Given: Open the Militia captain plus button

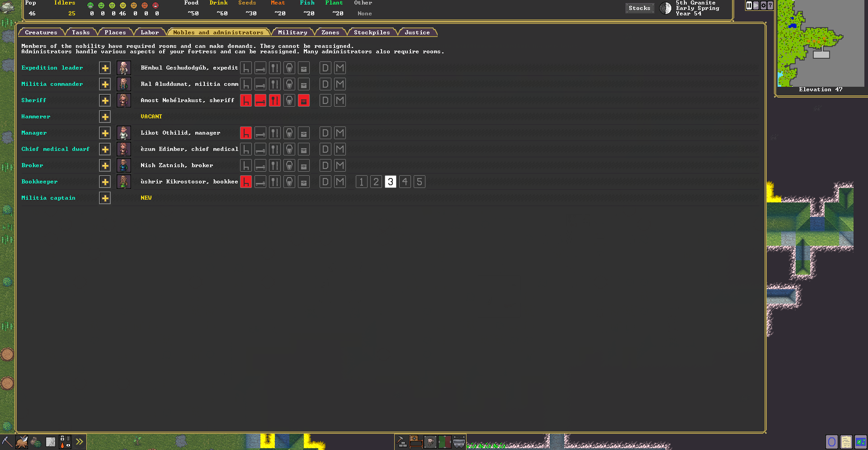Looking at the screenshot, I should (105, 198).
